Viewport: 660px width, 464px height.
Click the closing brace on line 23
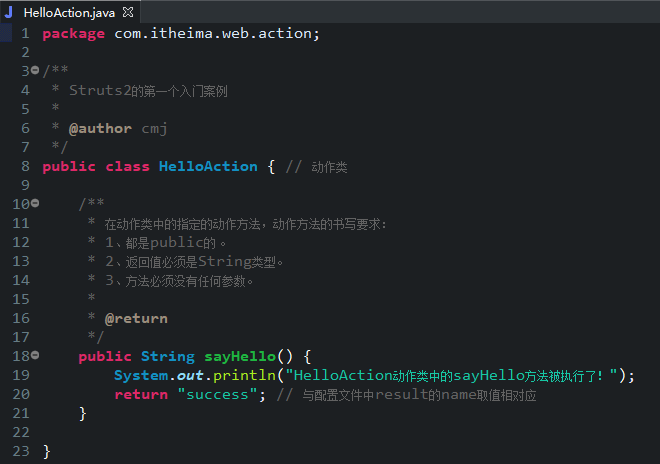(x=47, y=451)
